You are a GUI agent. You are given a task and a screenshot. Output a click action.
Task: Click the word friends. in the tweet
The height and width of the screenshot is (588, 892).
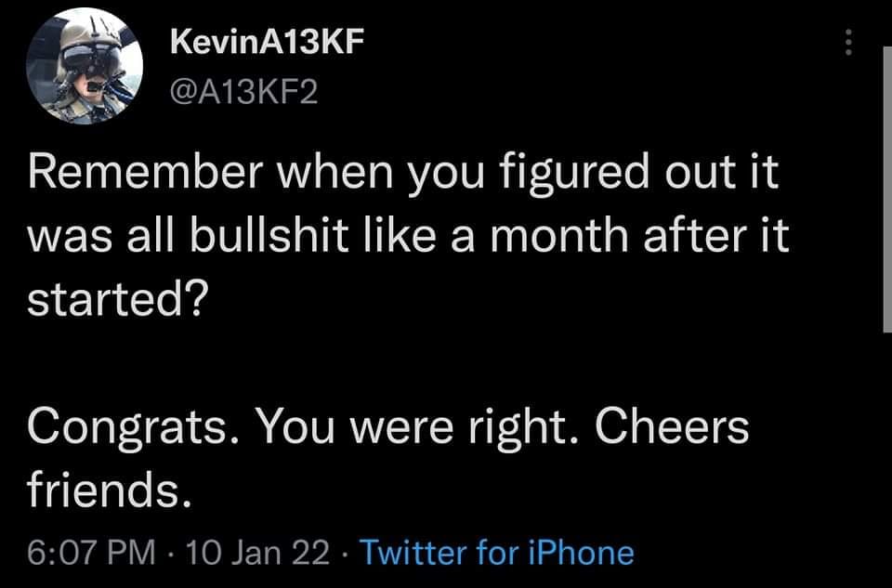click(x=109, y=490)
